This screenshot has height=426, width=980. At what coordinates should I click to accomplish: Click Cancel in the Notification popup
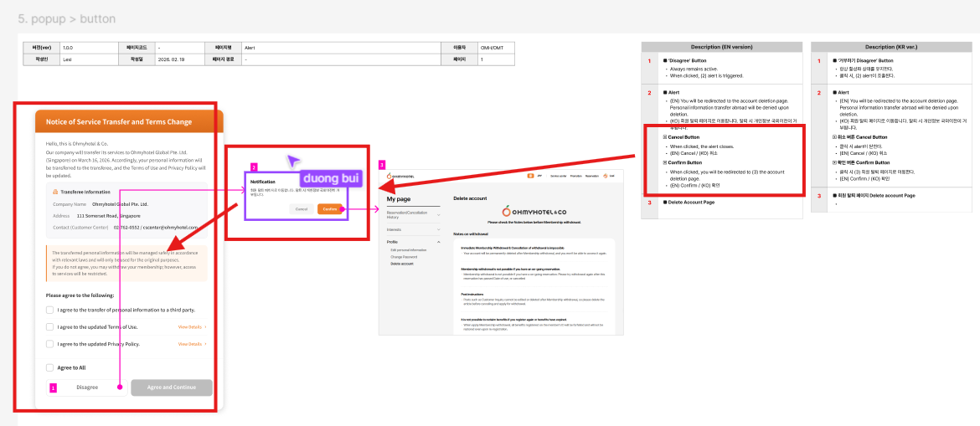click(x=302, y=208)
